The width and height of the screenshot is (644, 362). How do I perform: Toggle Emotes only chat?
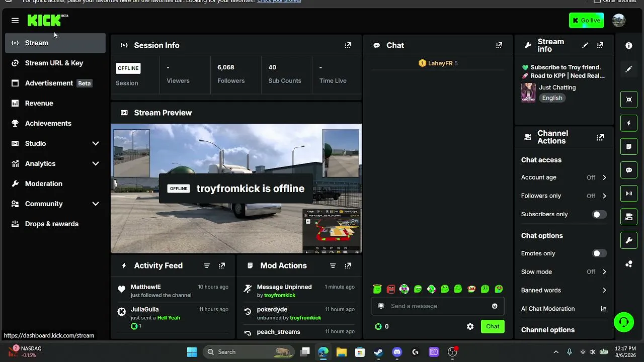point(599,254)
